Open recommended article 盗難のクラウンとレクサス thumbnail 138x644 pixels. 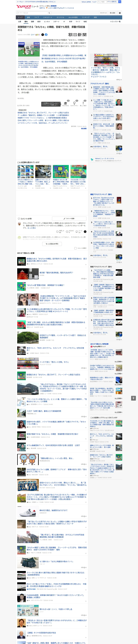43,172
